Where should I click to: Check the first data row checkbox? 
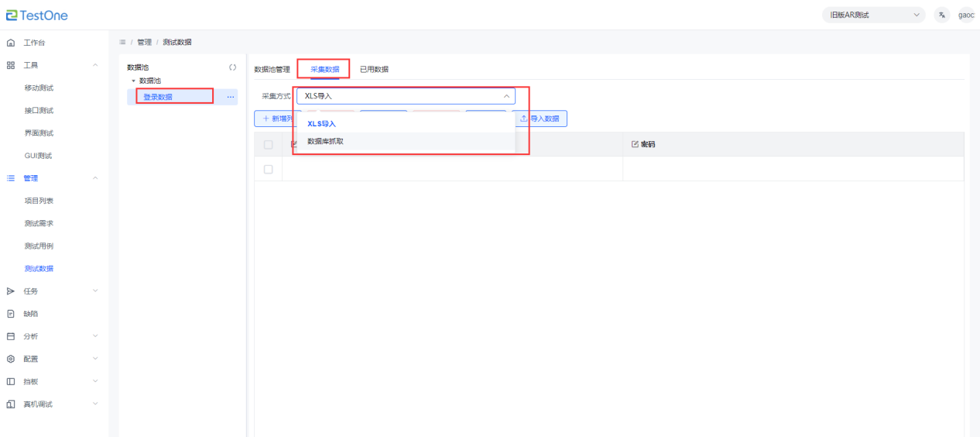[x=269, y=169]
